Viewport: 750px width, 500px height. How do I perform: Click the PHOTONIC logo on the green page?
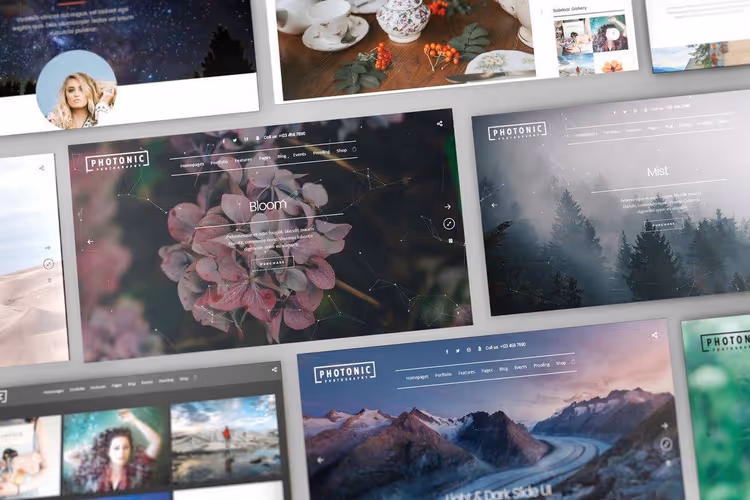click(726, 341)
